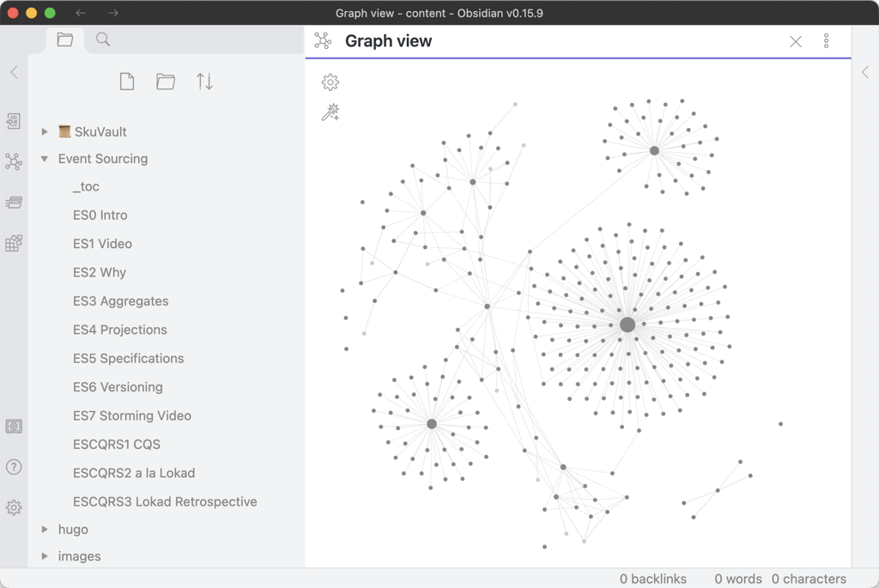Expand the images folder
The width and height of the screenshot is (879, 588).
(x=45, y=556)
